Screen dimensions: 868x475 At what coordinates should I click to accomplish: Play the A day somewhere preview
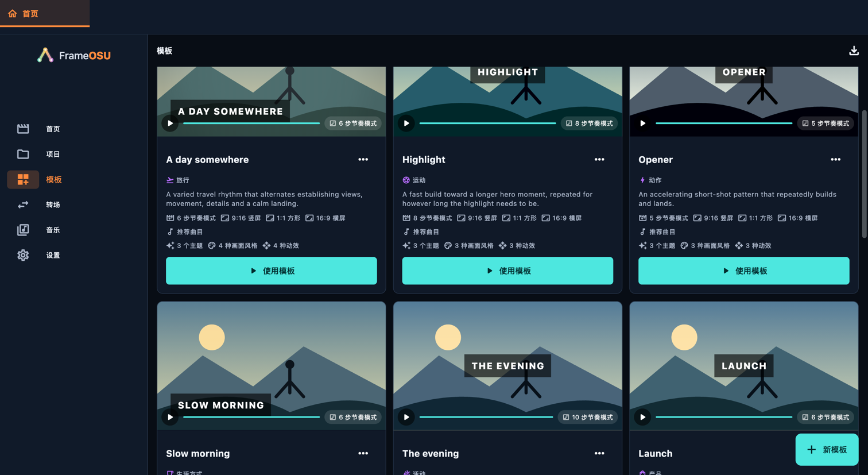tap(170, 123)
